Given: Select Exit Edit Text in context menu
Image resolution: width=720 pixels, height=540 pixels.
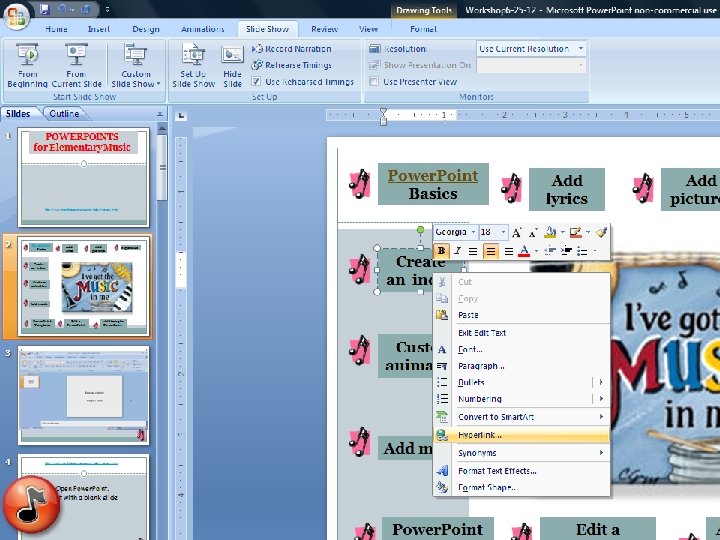Looking at the screenshot, I should point(521,333).
